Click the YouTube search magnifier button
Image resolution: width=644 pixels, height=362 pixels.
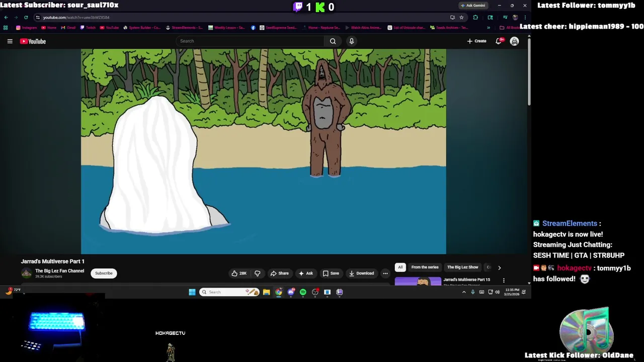tap(333, 41)
